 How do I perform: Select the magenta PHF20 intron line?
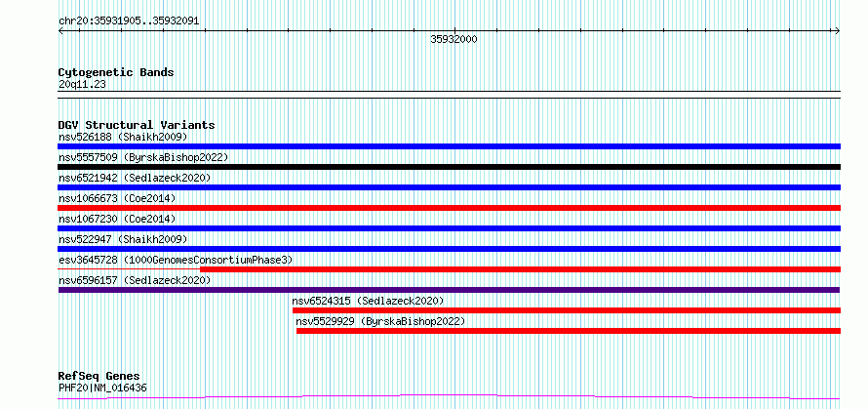coord(449,396)
